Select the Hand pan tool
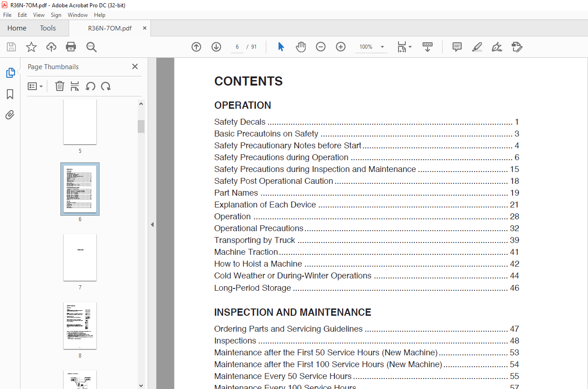588x389 pixels. tap(301, 47)
